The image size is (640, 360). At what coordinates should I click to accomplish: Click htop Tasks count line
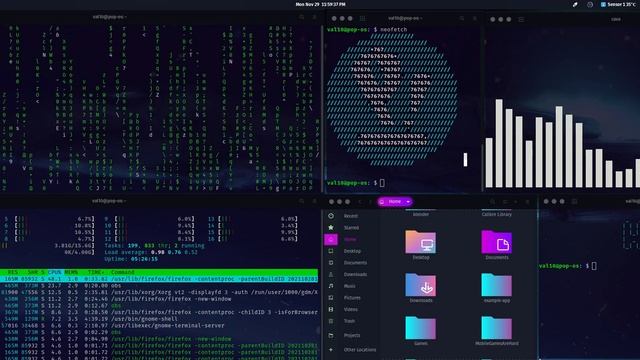coord(154,246)
